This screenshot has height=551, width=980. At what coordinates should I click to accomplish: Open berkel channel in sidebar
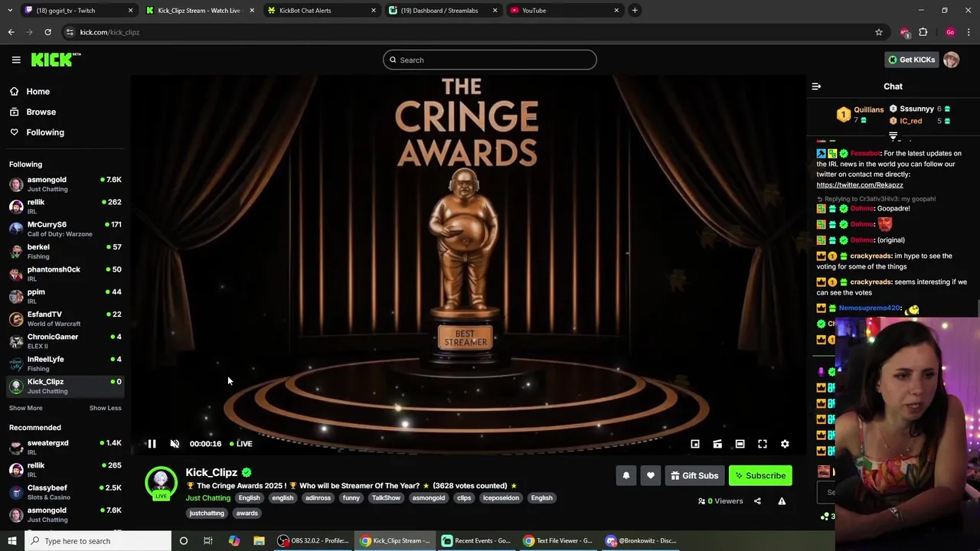pos(65,252)
